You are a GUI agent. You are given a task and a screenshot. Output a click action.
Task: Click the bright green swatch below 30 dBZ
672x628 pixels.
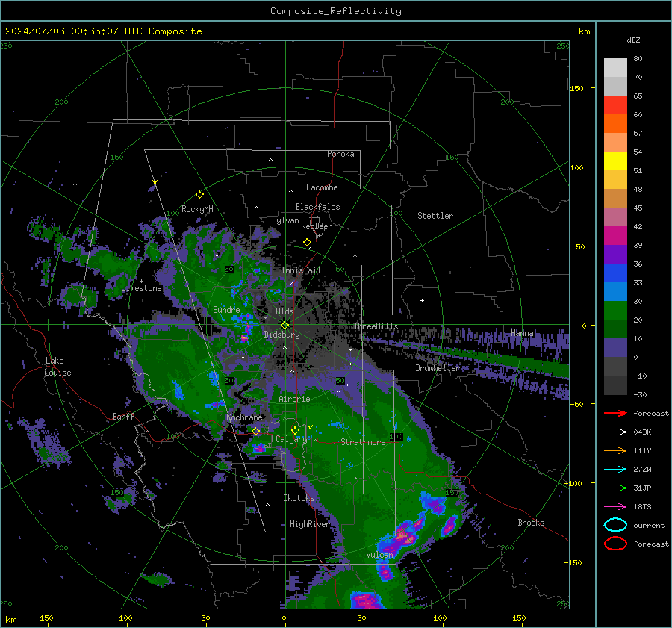click(x=615, y=310)
